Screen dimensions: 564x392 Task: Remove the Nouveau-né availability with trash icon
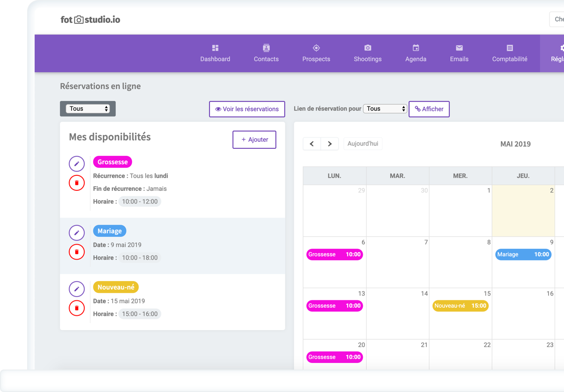pyautogui.click(x=77, y=308)
